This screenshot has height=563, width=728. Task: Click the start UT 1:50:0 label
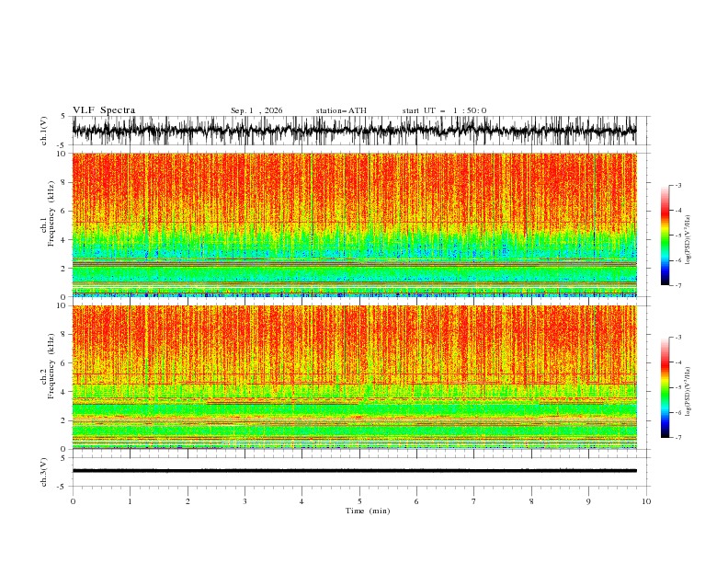click(x=444, y=110)
